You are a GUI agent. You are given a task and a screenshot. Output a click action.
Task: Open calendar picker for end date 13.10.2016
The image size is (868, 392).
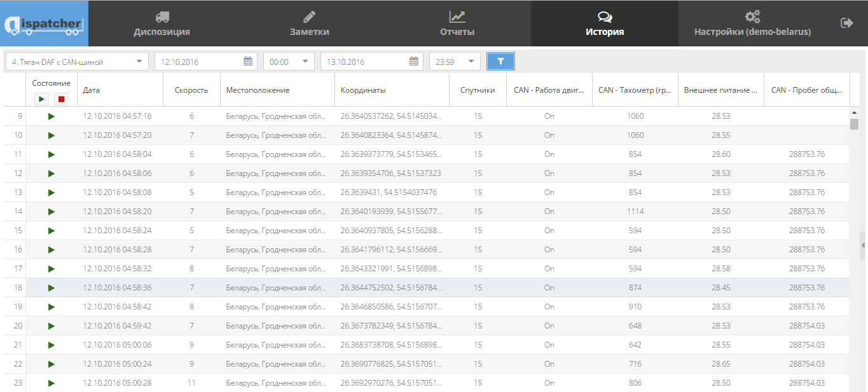(x=414, y=62)
